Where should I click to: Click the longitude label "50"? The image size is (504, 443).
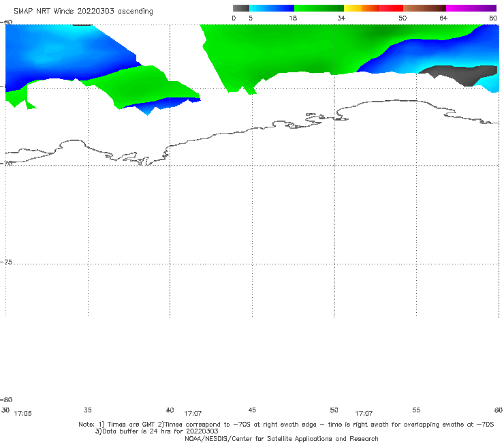pyautogui.click(x=334, y=410)
